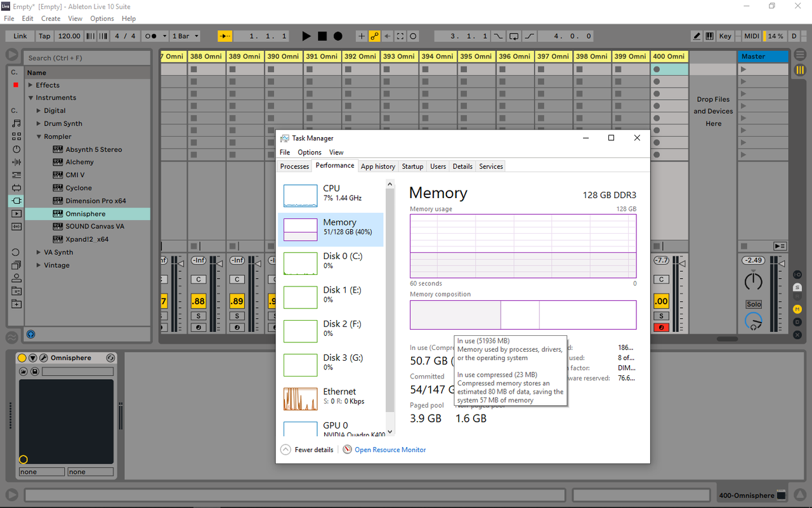
Task: Click the Session Record circle button
Action: coord(413,36)
